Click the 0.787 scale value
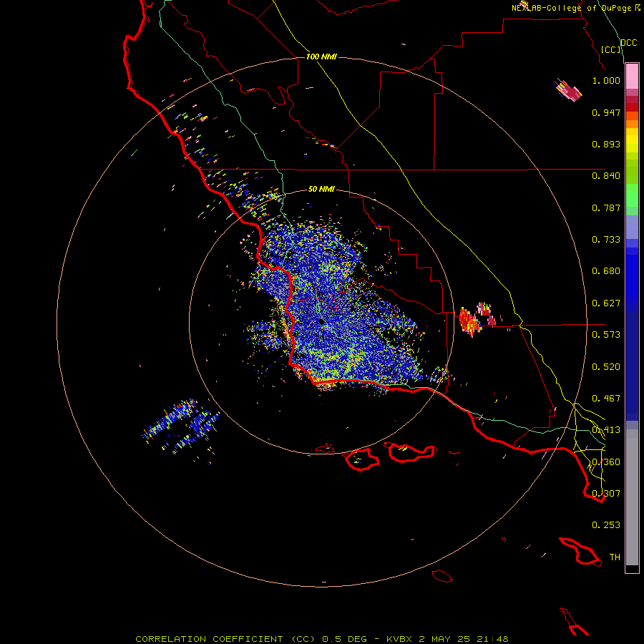The image size is (644, 644). pyautogui.click(x=606, y=208)
